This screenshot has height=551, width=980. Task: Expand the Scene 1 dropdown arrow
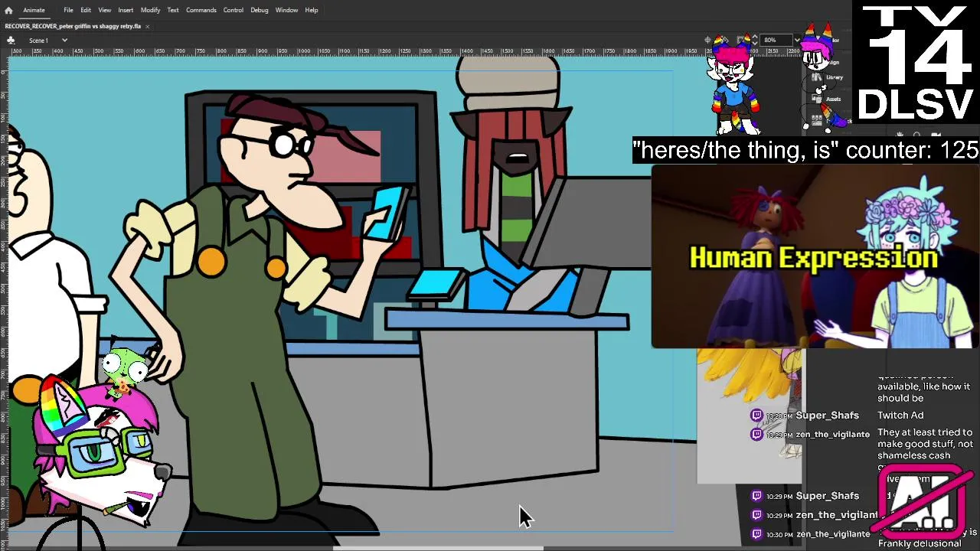coord(64,40)
